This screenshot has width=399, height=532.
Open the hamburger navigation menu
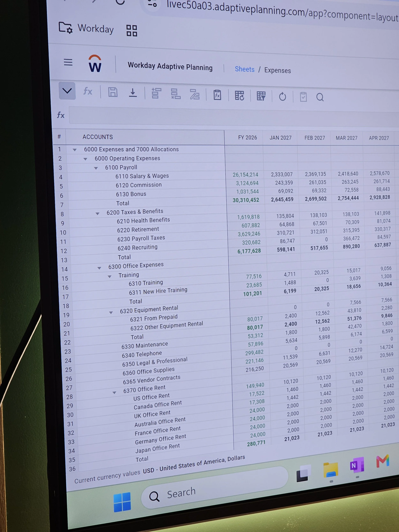(68, 62)
